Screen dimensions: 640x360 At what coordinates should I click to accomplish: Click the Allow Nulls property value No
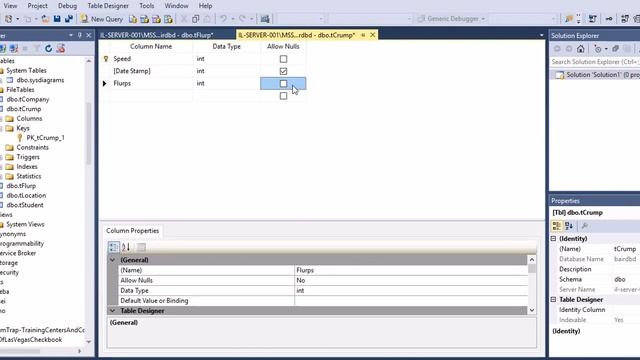[x=411, y=280]
